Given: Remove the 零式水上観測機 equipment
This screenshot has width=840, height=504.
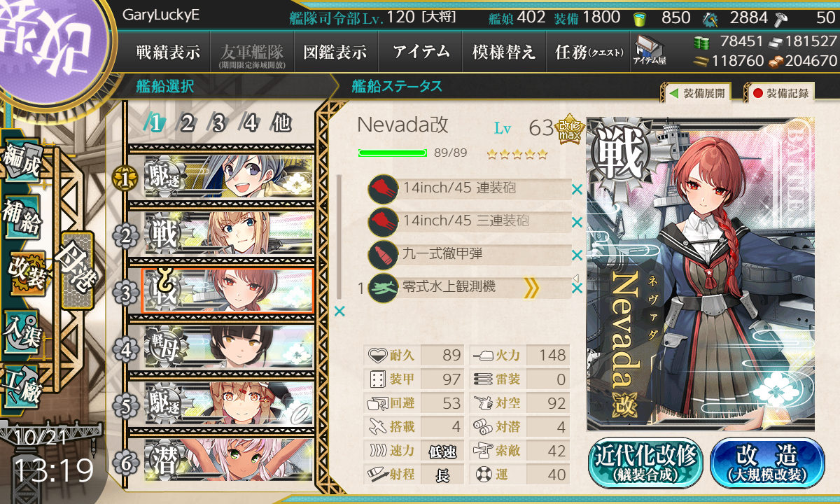Looking at the screenshot, I should click(x=577, y=287).
